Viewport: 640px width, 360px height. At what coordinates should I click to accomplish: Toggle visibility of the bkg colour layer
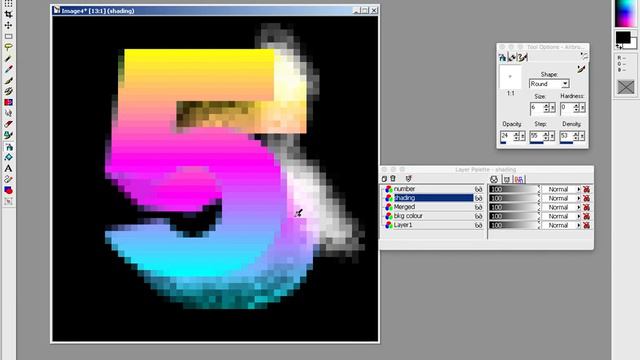coord(478,216)
